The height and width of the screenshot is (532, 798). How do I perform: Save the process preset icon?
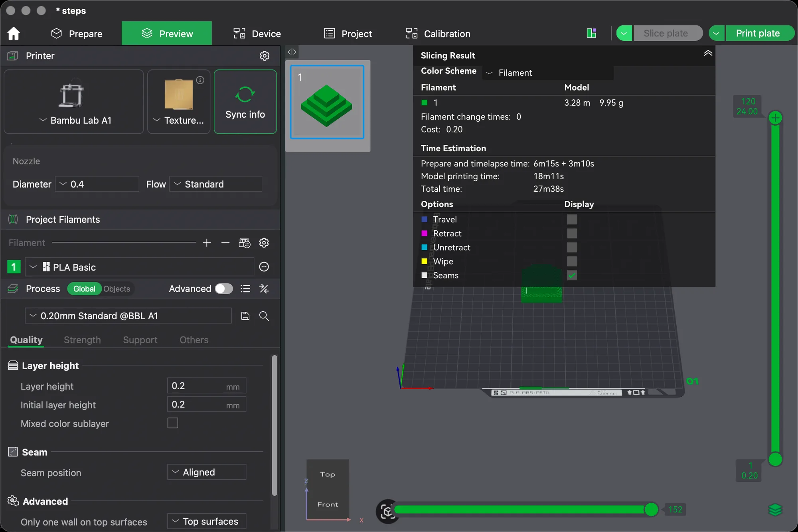pos(245,316)
